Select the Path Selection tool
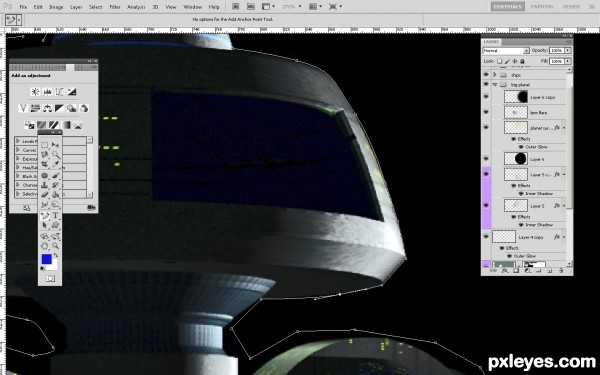The height and width of the screenshot is (375, 600). (44, 225)
